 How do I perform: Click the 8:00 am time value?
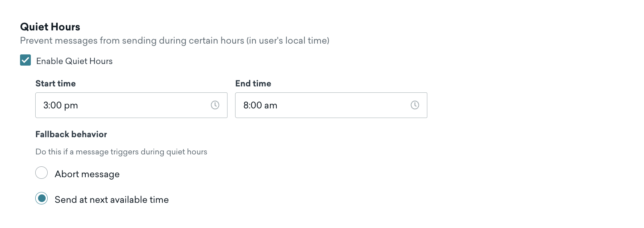[260, 106]
